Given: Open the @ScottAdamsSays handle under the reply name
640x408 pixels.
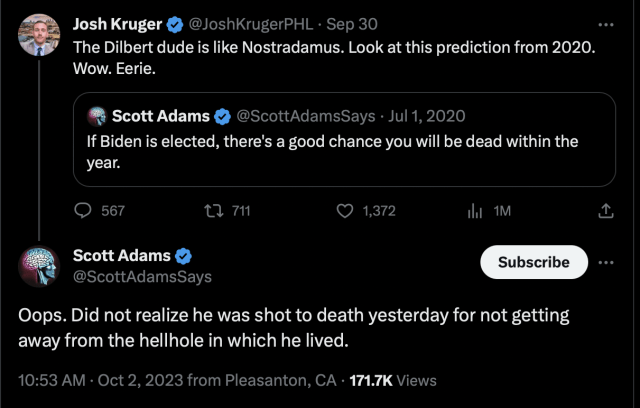Looking at the screenshot, I should click(142, 277).
